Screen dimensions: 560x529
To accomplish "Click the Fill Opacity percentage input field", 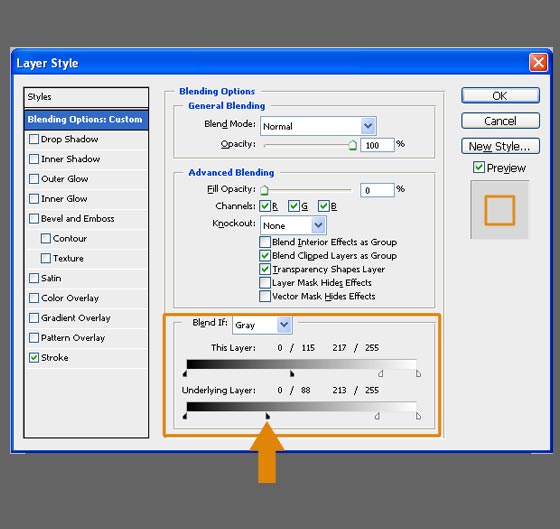I will click(377, 190).
